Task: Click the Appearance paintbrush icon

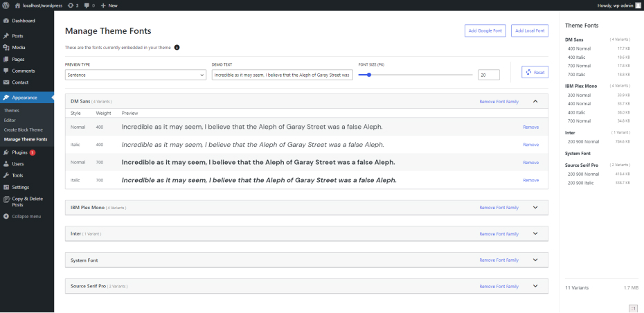Action: [x=6, y=98]
